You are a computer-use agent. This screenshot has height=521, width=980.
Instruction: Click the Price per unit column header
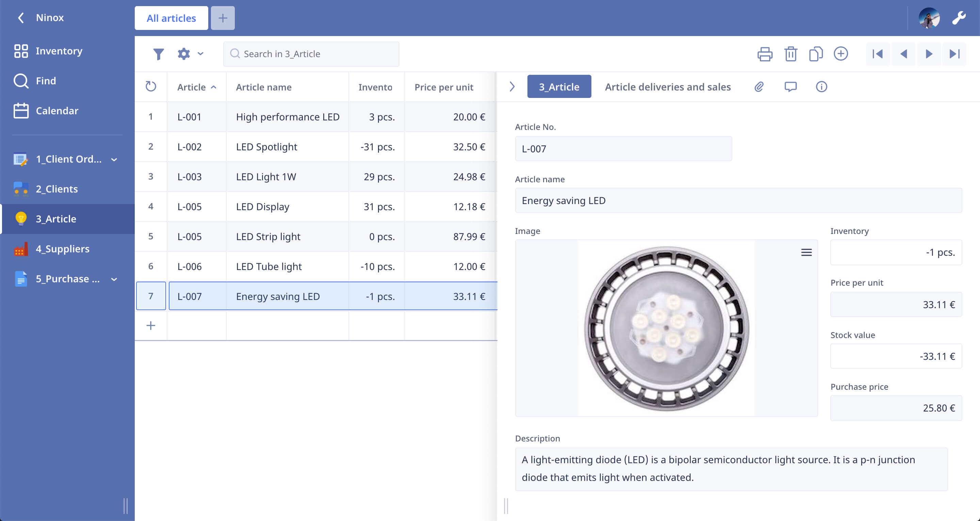click(x=450, y=87)
